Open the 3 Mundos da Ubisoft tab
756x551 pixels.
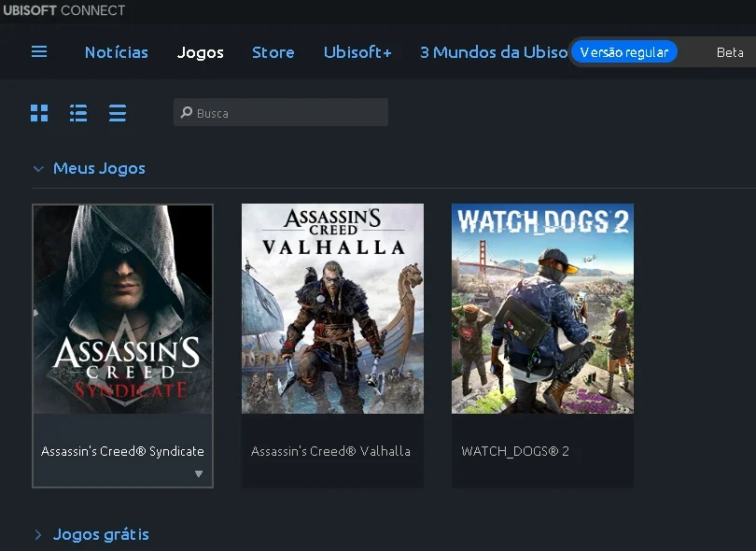pyautogui.click(x=494, y=52)
